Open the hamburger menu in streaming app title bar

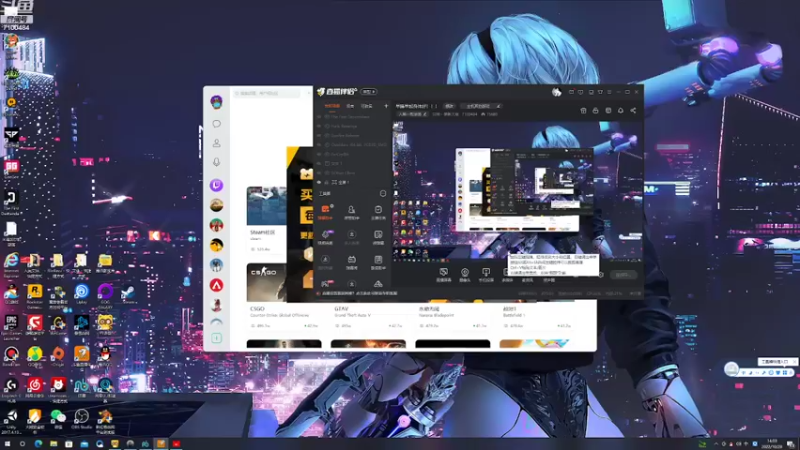click(609, 92)
